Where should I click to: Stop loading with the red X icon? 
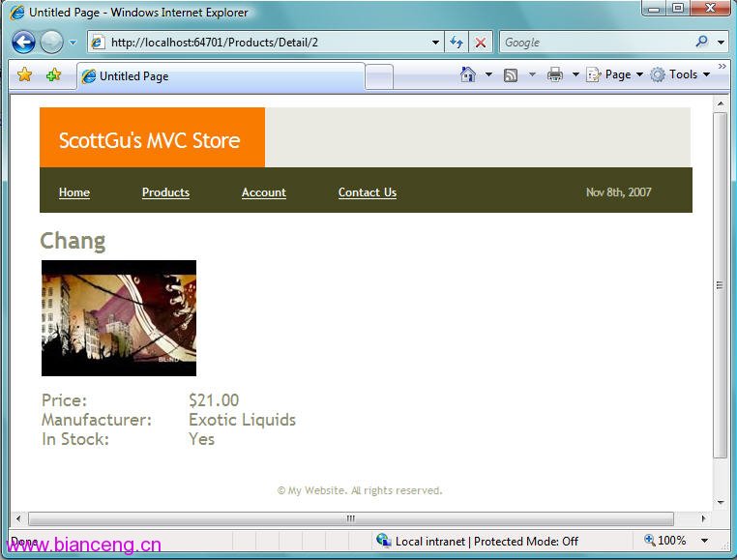481,43
